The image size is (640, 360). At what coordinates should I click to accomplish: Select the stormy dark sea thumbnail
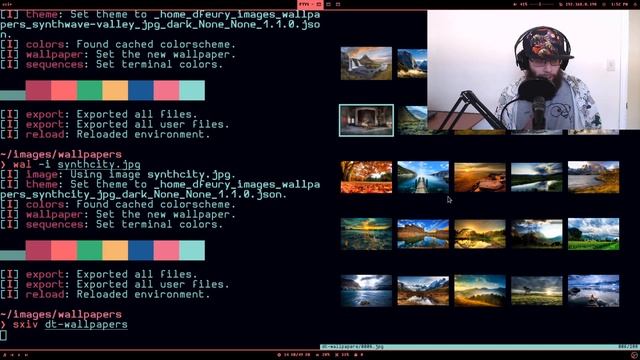tap(366, 291)
